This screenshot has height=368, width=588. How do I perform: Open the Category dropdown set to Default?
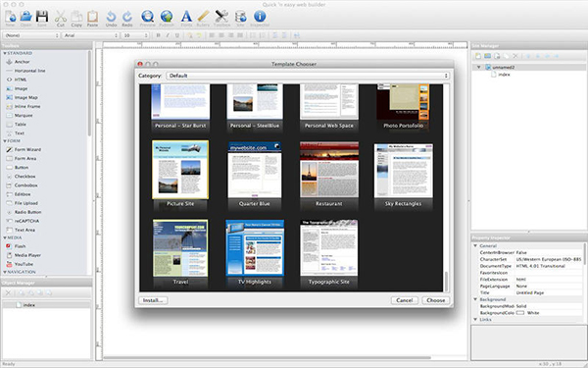tap(308, 76)
